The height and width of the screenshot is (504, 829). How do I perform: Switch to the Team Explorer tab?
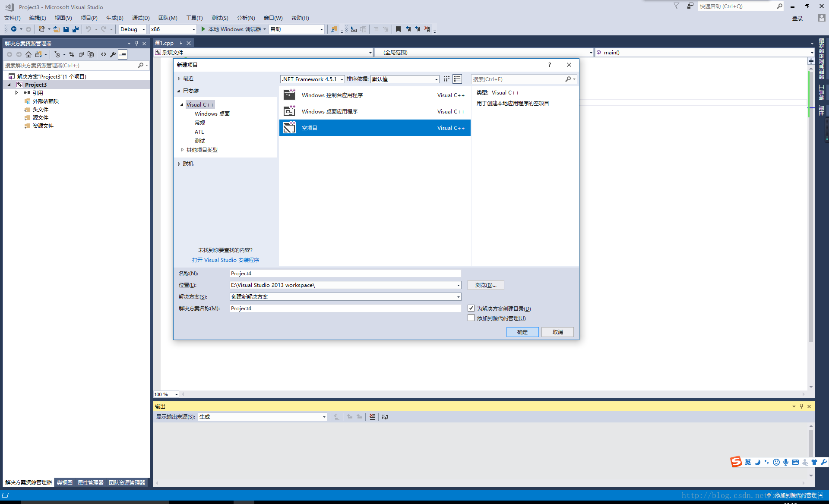(x=127, y=482)
